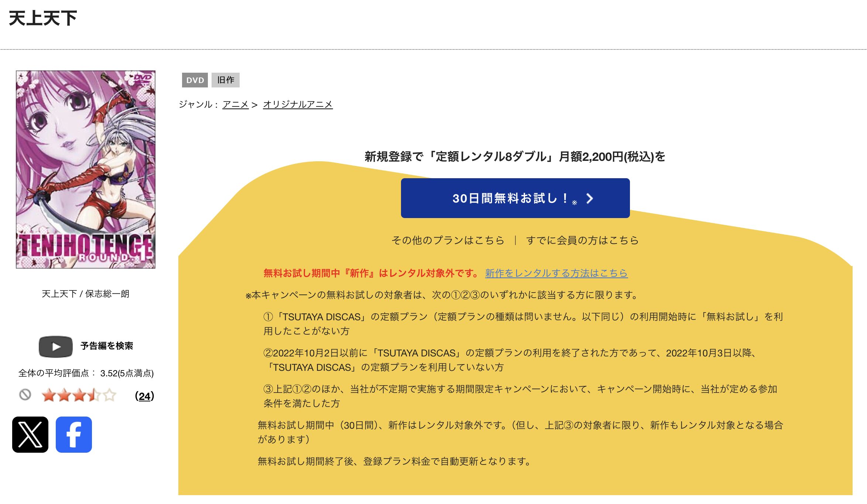Click the 新規登録で「定額レンタル8ダブル」 heading
The image size is (867, 504).
515,156
